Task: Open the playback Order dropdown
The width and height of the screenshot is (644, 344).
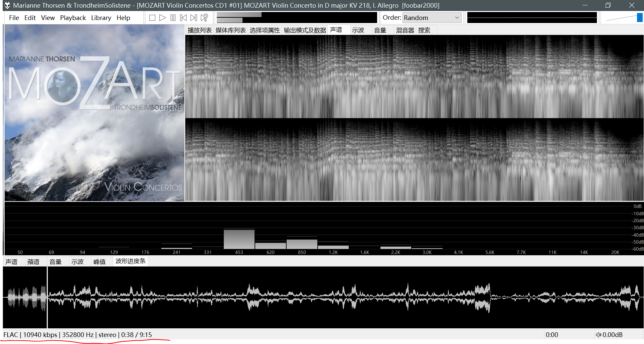Action: 432,18
